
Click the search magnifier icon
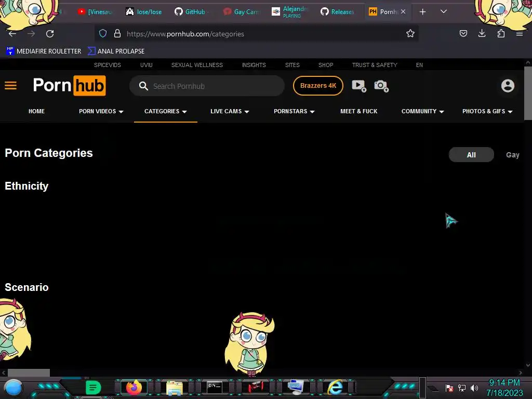(x=143, y=86)
